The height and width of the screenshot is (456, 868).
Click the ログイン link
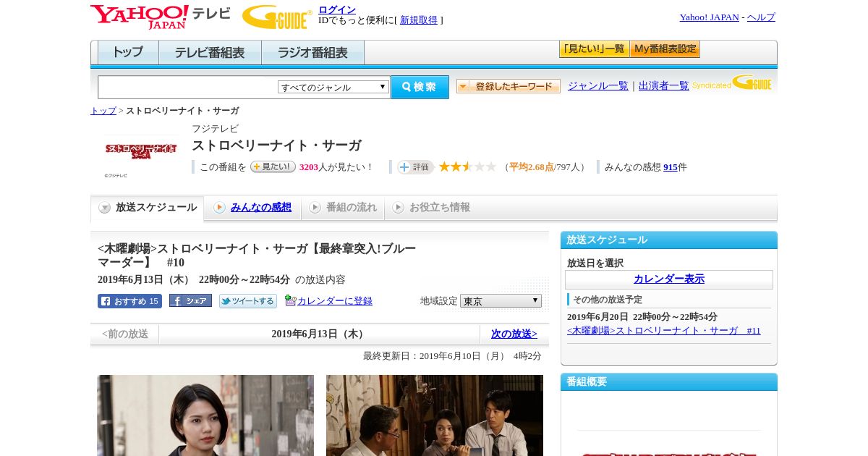[337, 9]
